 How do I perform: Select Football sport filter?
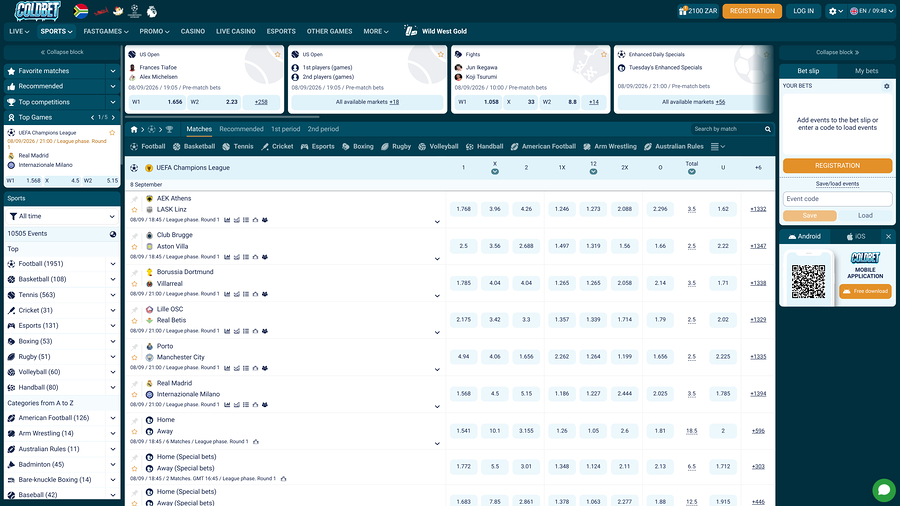pyautogui.click(x=148, y=147)
